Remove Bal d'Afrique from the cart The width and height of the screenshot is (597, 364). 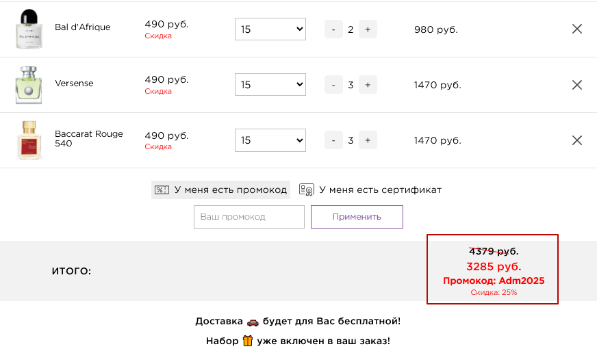(577, 29)
